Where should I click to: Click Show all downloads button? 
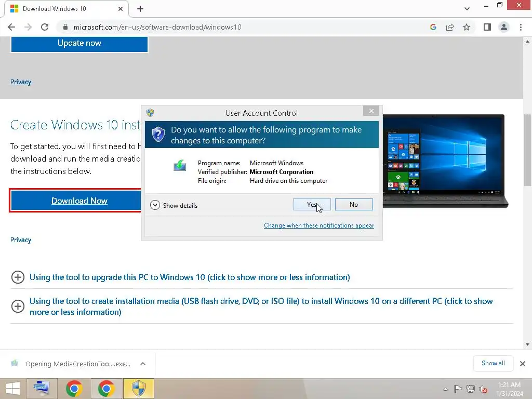(493, 363)
